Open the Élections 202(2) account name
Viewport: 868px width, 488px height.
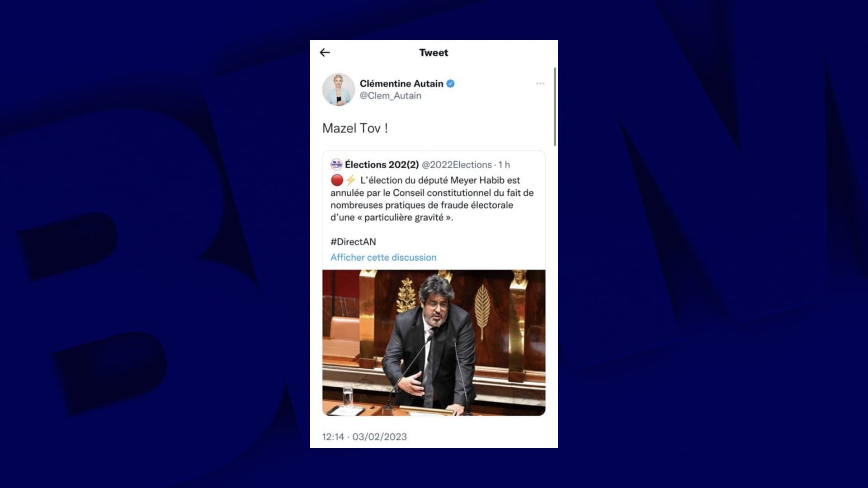pos(382,164)
